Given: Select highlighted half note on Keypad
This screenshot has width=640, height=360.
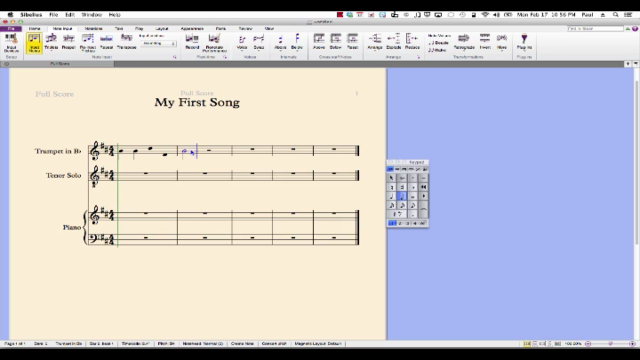Looking at the screenshot, I should 402,196.
